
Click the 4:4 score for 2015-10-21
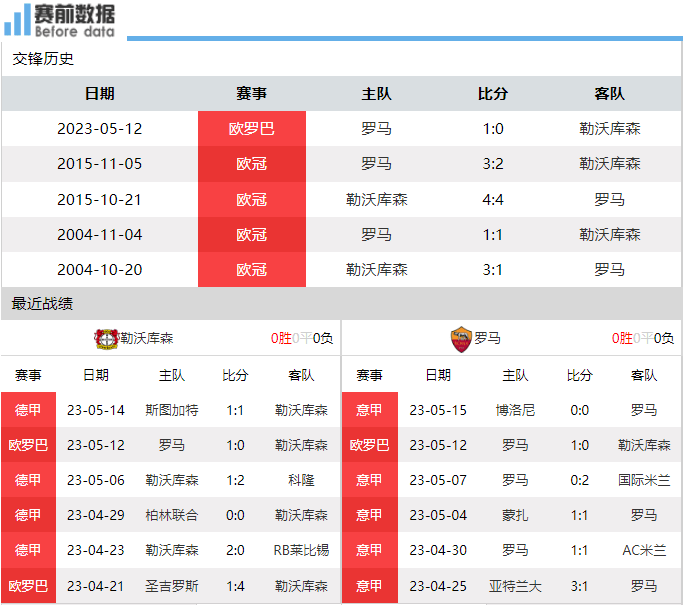[x=493, y=199]
